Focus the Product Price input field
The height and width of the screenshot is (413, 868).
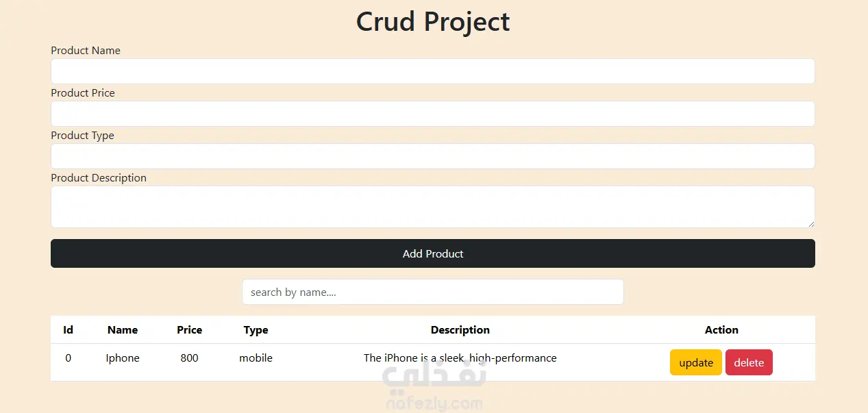pyautogui.click(x=432, y=114)
